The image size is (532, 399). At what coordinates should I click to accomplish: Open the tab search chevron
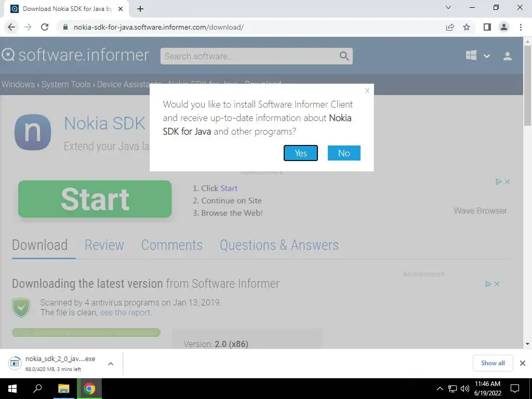[448, 7]
